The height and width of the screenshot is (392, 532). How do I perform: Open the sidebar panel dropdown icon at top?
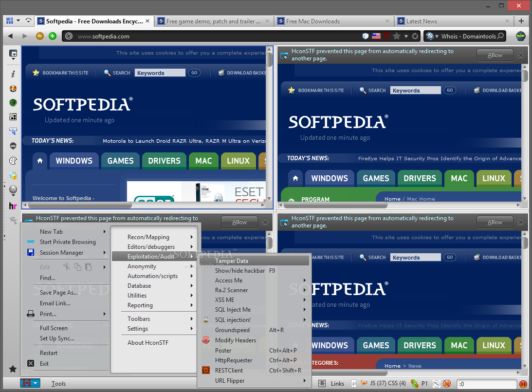point(13,55)
